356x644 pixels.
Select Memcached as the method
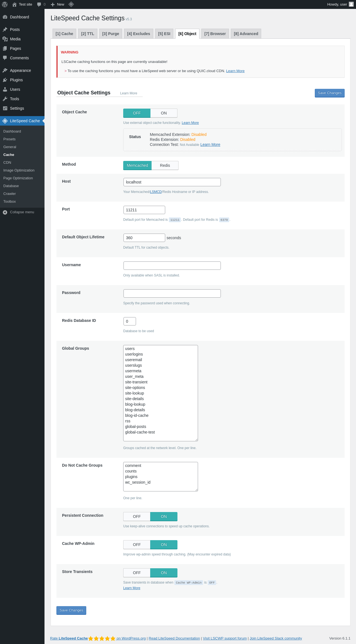coord(137,165)
